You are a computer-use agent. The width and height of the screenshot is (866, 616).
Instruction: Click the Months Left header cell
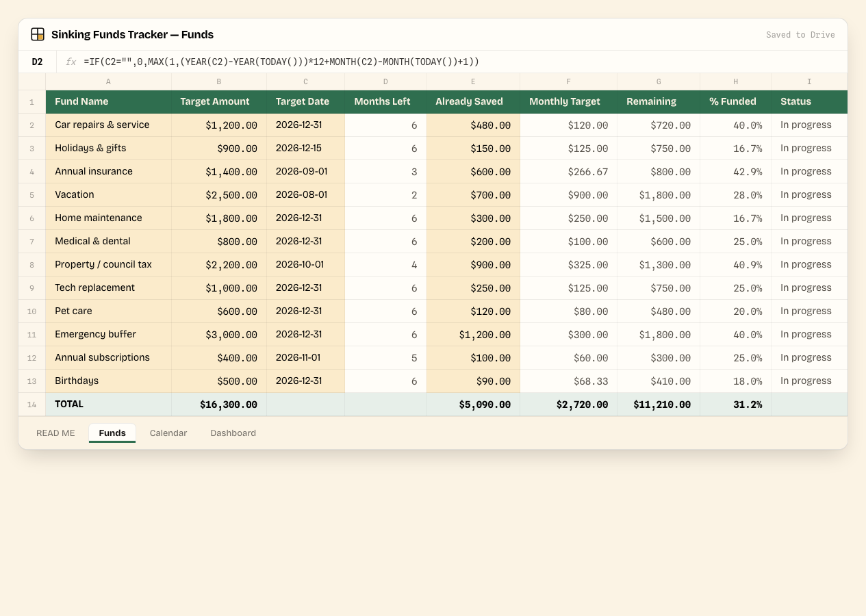pos(385,102)
